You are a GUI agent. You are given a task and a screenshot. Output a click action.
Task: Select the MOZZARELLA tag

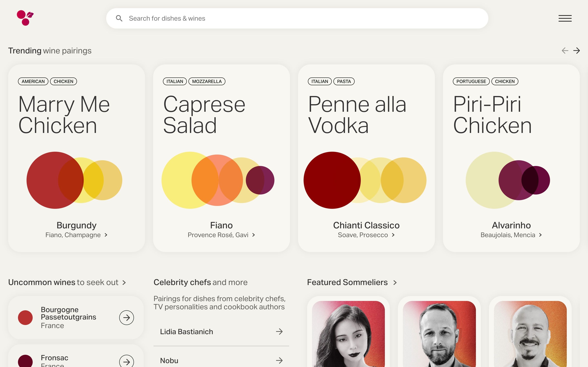pos(207,81)
